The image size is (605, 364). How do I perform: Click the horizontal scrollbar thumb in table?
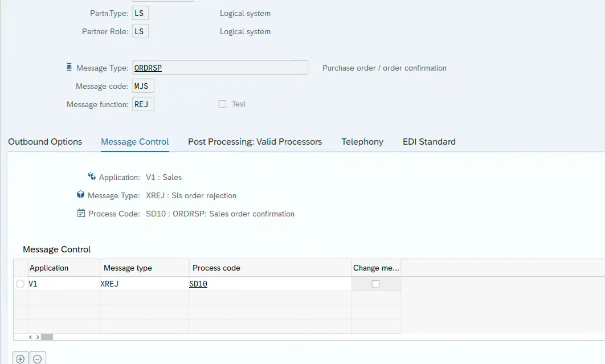pos(47,337)
